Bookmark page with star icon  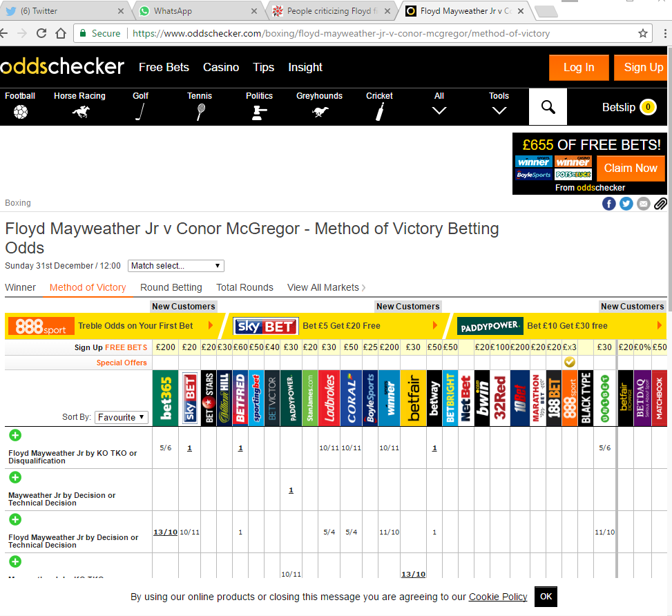click(x=642, y=33)
